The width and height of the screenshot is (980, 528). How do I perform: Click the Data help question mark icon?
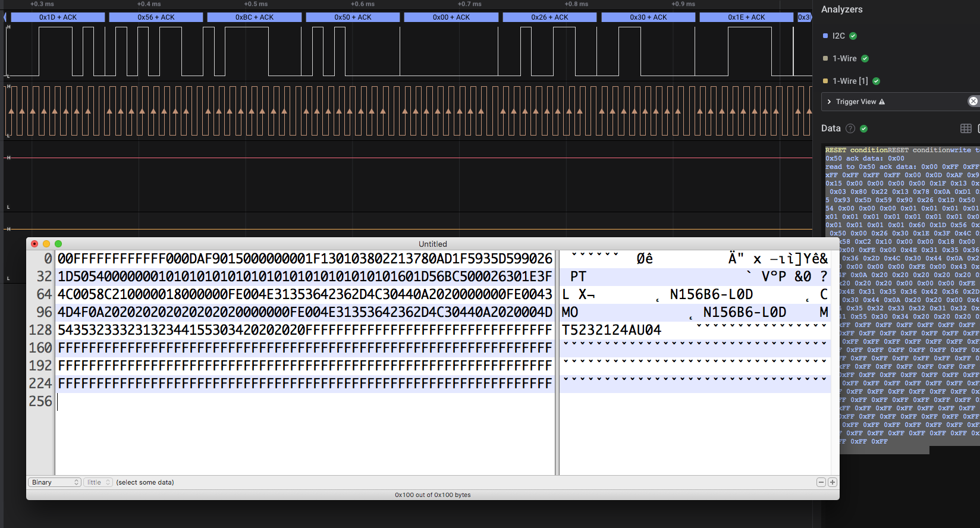[x=850, y=128]
